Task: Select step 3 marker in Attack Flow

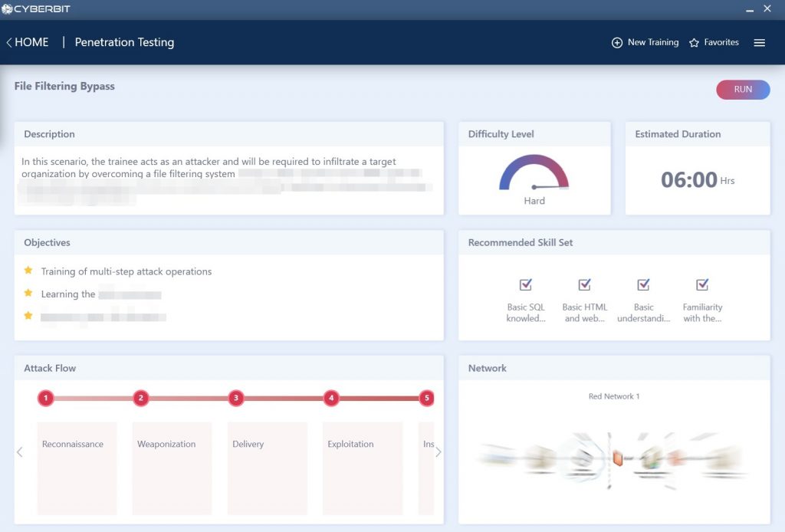Action: click(x=236, y=398)
